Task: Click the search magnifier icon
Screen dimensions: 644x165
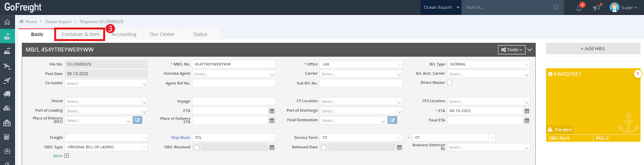Action: pos(556,7)
